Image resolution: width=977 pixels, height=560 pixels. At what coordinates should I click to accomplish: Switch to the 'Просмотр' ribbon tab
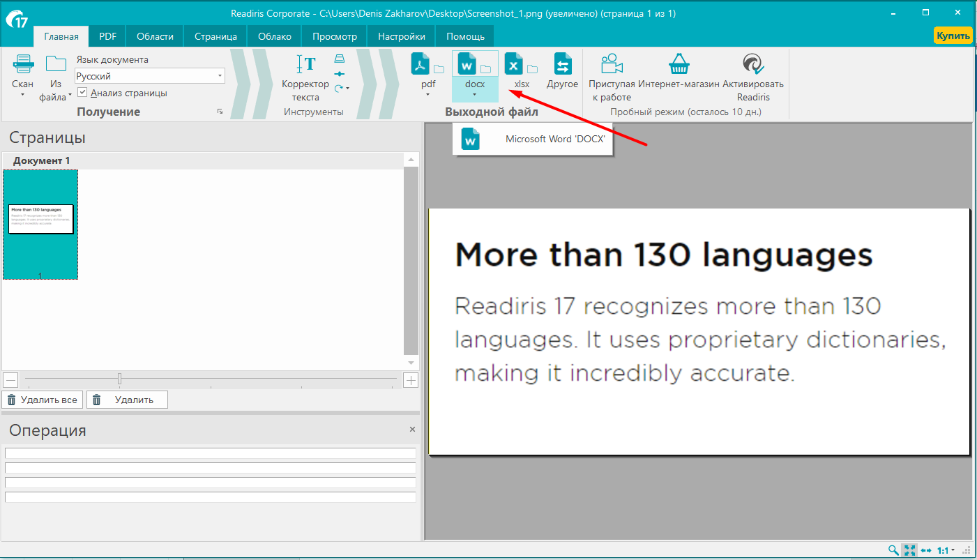click(335, 37)
